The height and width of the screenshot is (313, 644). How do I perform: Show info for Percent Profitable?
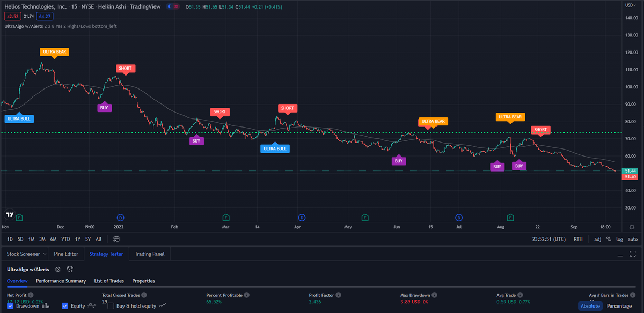[x=246, y=295]
